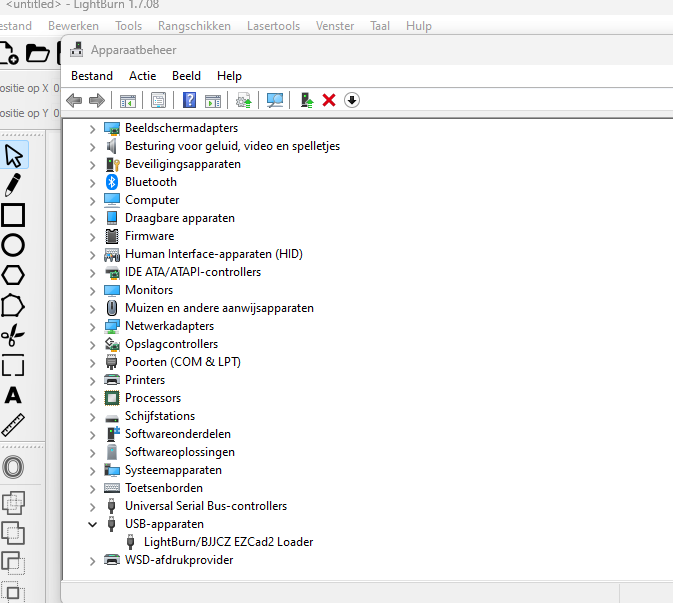Viewport: 673px width, 603px height.
Task: Expand the Systeemapparaten node
Action: pyautogui.click(x=92, y=470)
